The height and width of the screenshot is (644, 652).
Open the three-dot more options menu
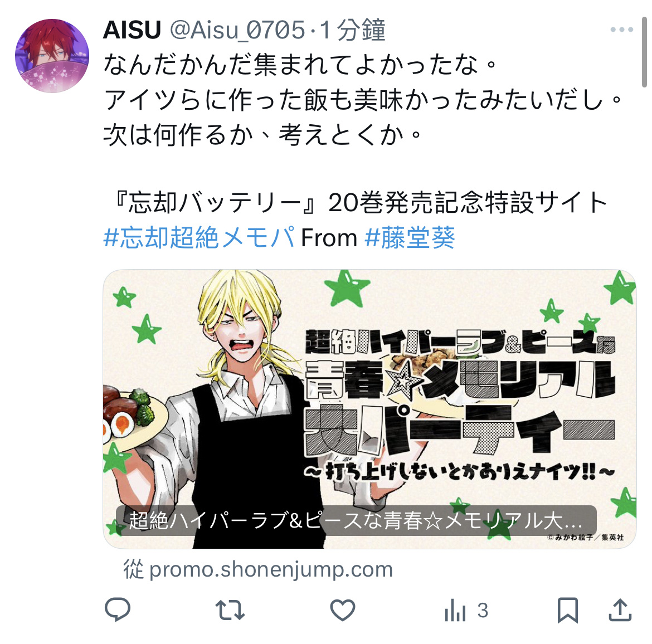click(x=622, y=30)
